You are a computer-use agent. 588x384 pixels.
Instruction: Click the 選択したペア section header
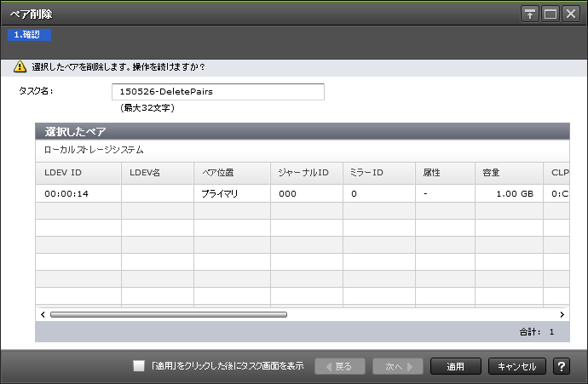coord(303,131)
